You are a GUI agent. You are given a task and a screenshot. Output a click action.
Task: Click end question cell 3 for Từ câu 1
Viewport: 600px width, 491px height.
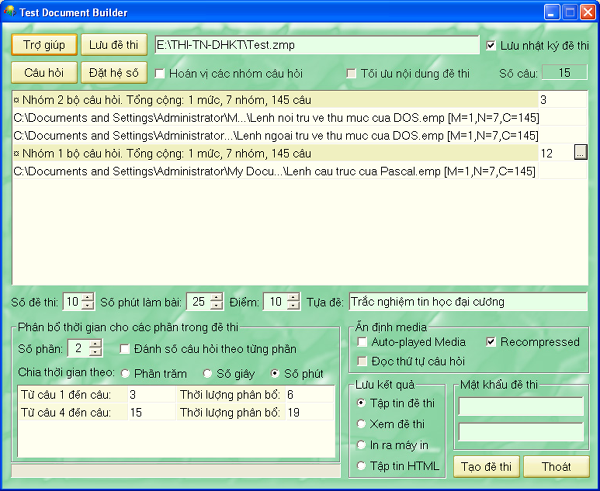[x=152, y=395]
